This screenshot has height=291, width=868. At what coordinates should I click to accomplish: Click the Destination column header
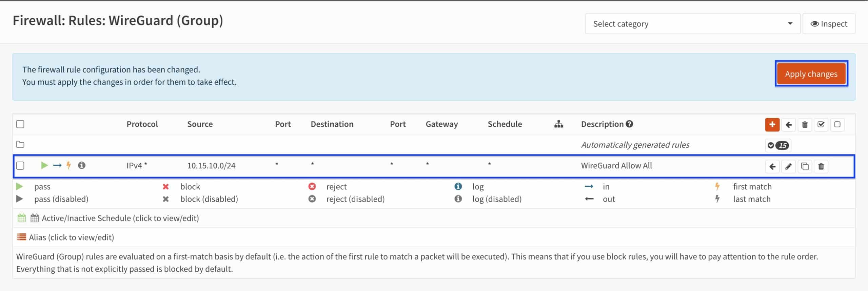[x=332, y=124]
